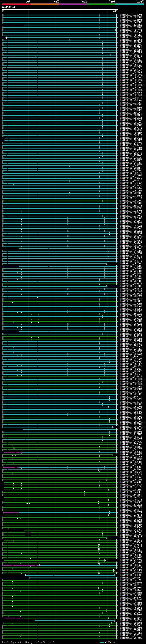Click the UniRef100_Q6VEJ7 label
The width and height of the screenshot is (146, 644).
coord(131,70)
